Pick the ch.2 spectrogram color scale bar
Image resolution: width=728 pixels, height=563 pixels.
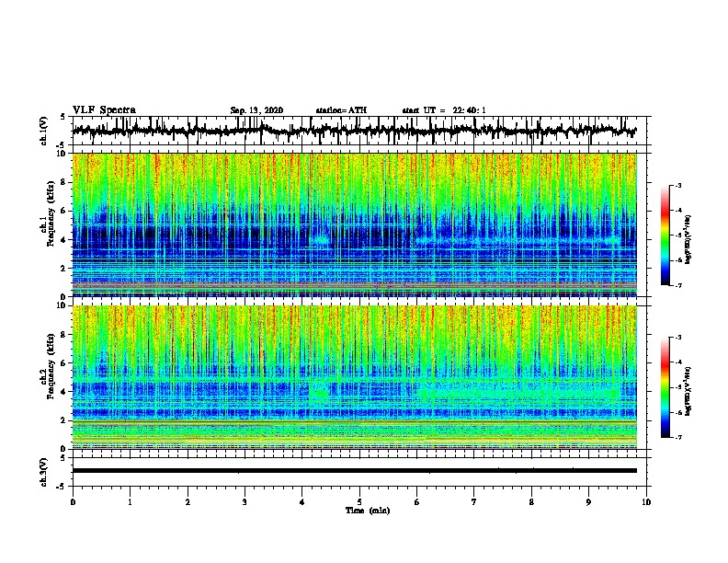click(x=665, y=387)
